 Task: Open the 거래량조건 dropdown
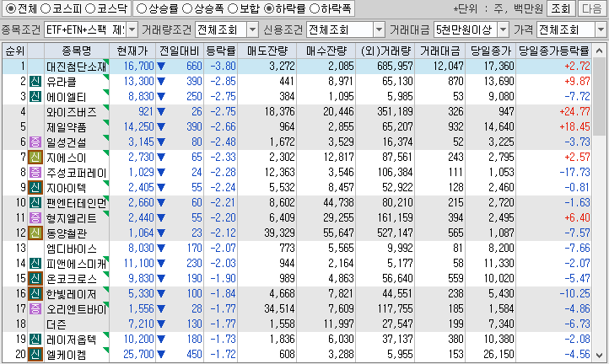tap(252, 29)
